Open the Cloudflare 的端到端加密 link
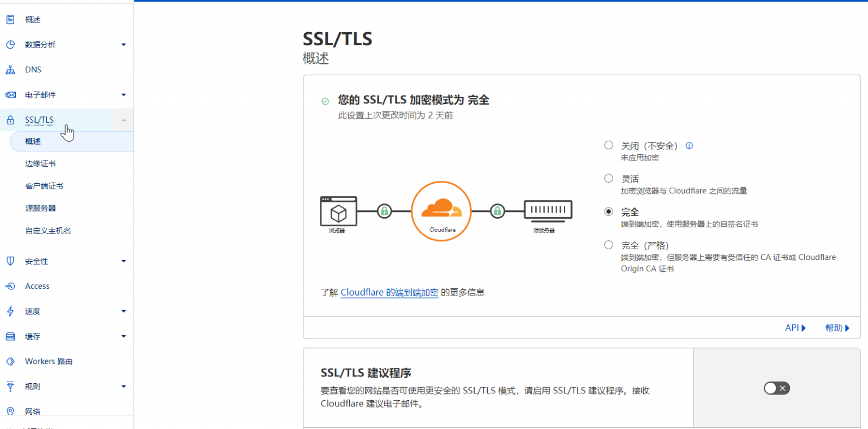Image resolution: width=868 pixels, height=429 pixels. coord(389,293)
